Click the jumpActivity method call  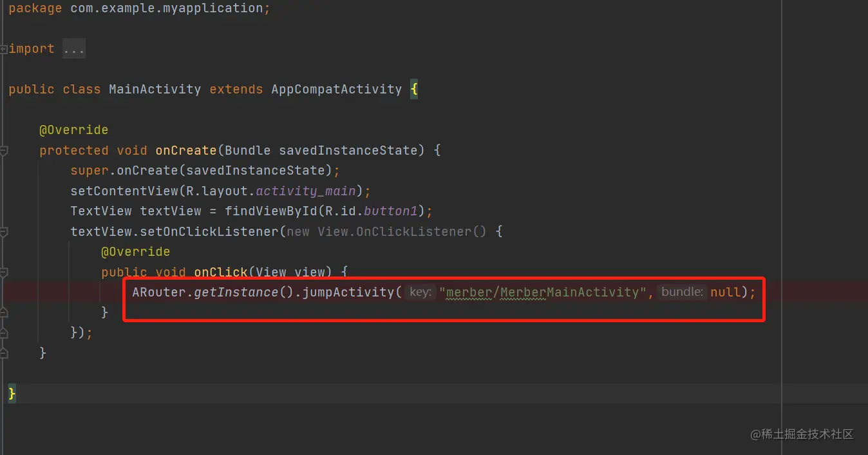point(348,292)
